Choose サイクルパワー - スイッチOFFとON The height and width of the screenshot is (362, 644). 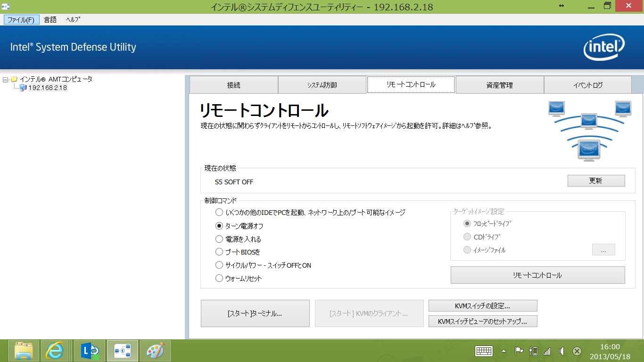[x=219, y=265]
